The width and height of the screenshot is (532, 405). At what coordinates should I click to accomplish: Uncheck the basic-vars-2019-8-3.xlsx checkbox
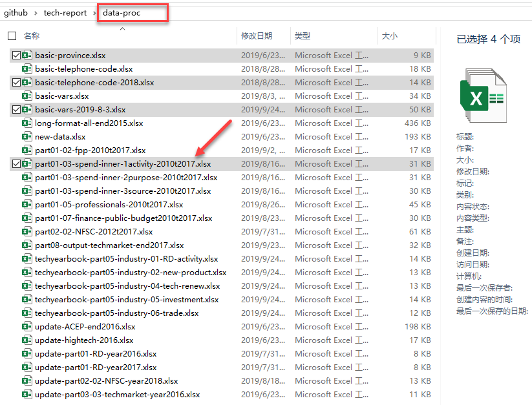pos(16,110)
